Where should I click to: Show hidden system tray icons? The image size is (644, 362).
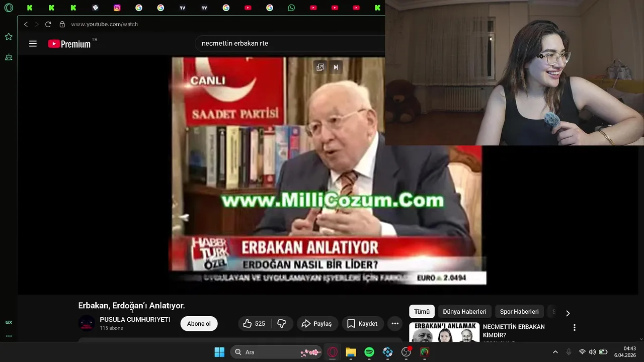pyautogui.click(x=555, y=352)
